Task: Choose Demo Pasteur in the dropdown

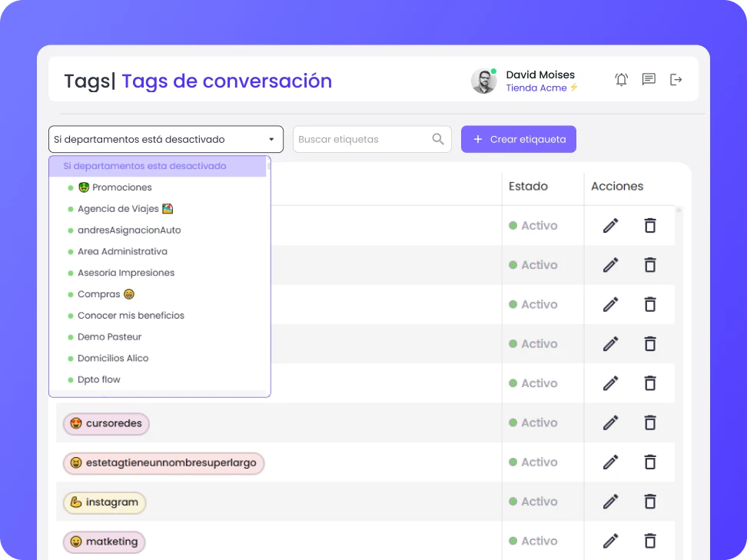Action: pyautogui.click(x=111, y=336)
